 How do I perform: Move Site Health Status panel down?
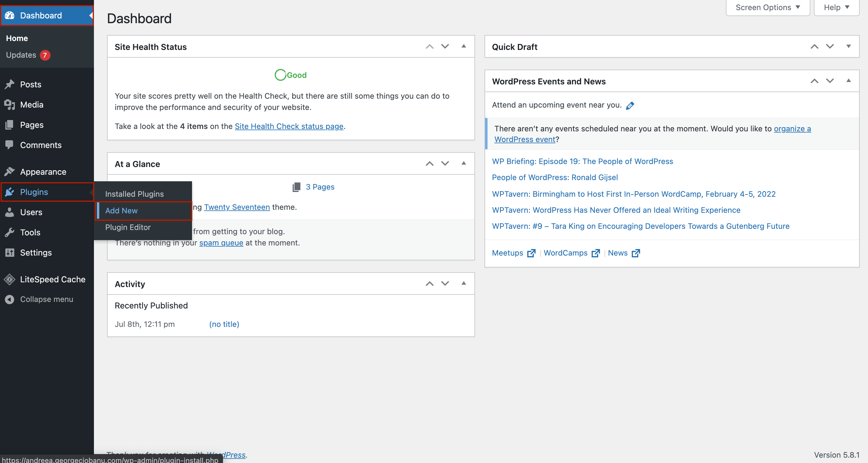click(x=445, y=46)
